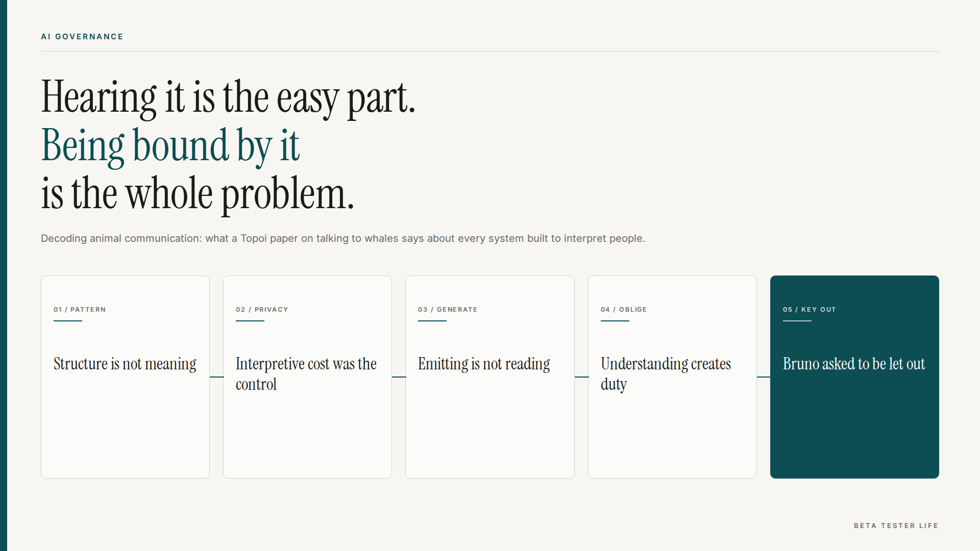
Task: Select the '04 / OBLIGE' label
Action: (x=624, y=310)
